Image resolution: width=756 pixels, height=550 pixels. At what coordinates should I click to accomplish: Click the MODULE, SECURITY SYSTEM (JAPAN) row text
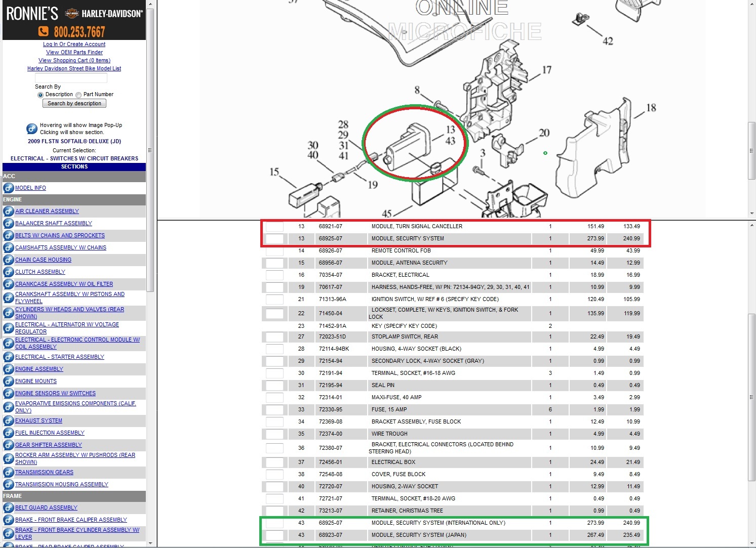point(419,535)
